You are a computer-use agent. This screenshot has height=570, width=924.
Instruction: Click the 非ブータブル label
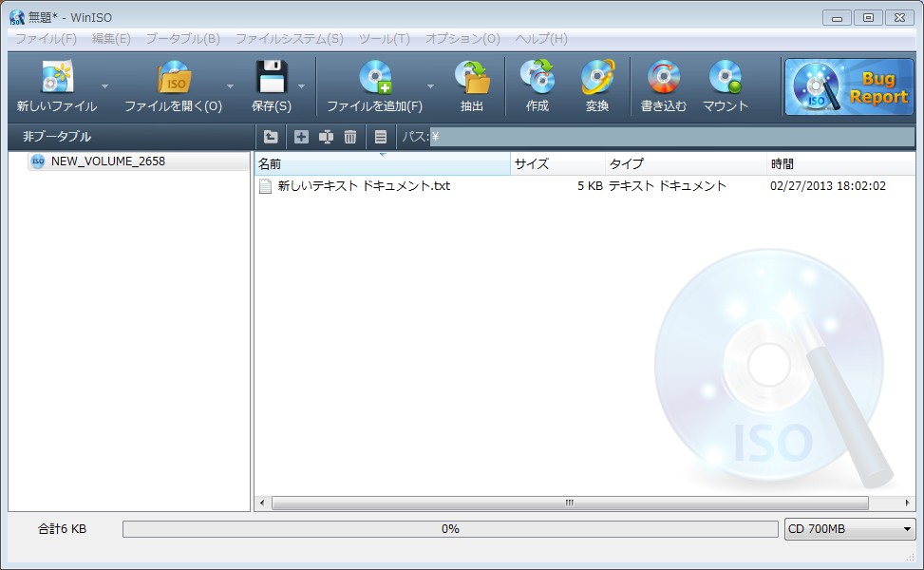coord(57,137)
